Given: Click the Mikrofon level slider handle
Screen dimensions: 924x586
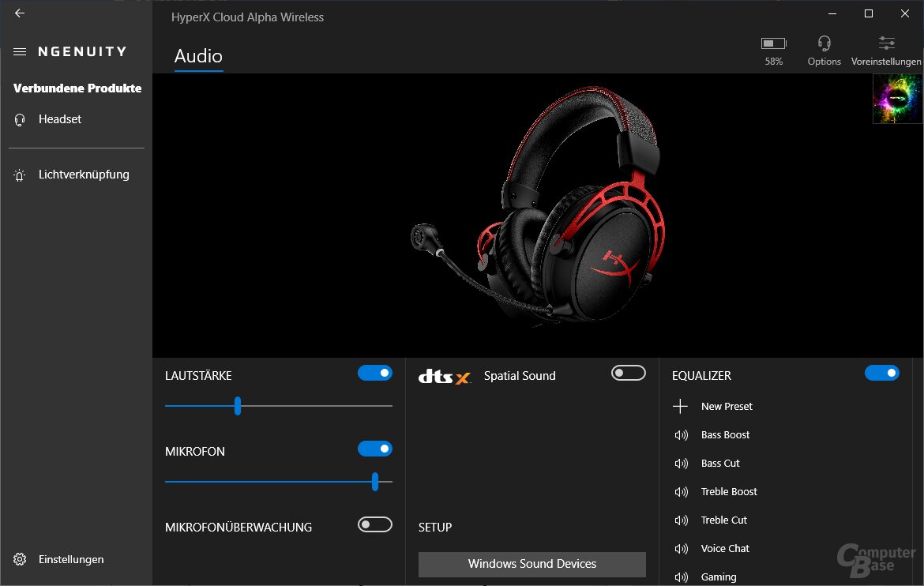Looking at the screenshot, I should [x=375, y=482].
